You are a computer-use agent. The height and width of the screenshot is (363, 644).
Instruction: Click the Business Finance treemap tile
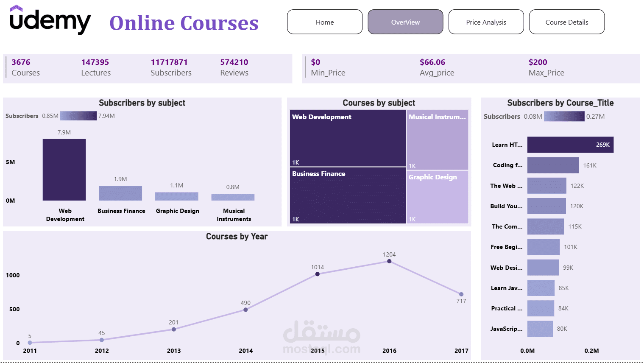click(x=347, y=196)
